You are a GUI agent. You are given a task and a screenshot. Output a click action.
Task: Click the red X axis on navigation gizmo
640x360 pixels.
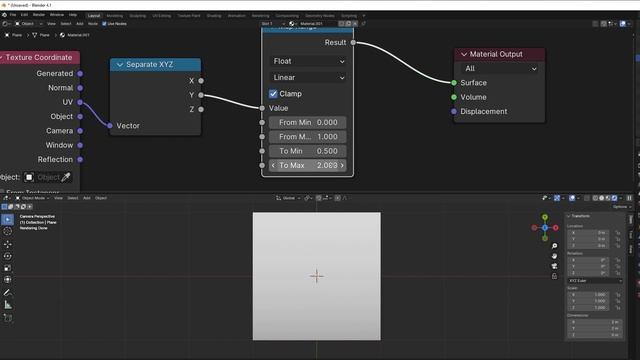tap(556, 228)
